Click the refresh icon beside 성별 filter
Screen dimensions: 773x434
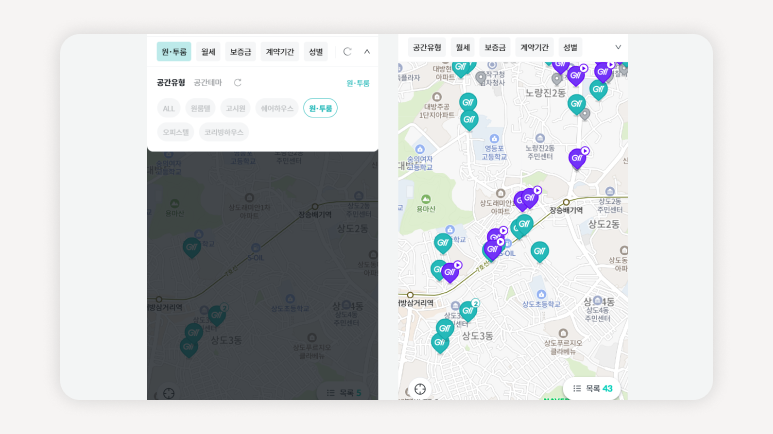[x=347, y=52]
